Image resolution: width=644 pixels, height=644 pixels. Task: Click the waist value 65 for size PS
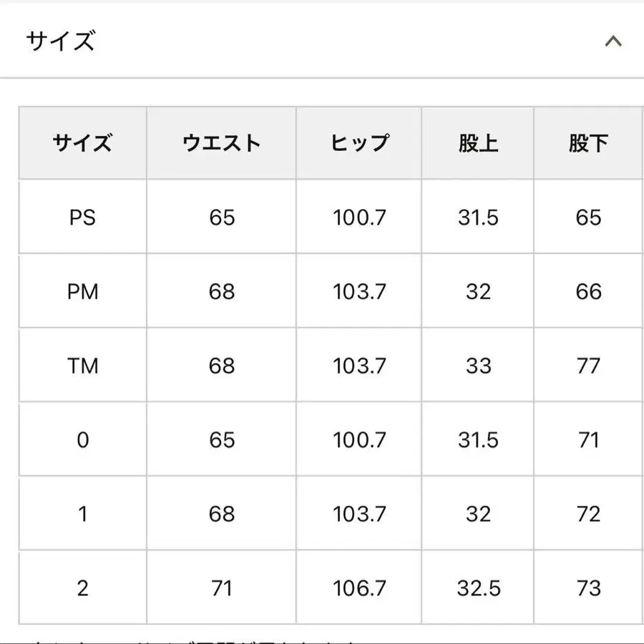click(220, 217)
